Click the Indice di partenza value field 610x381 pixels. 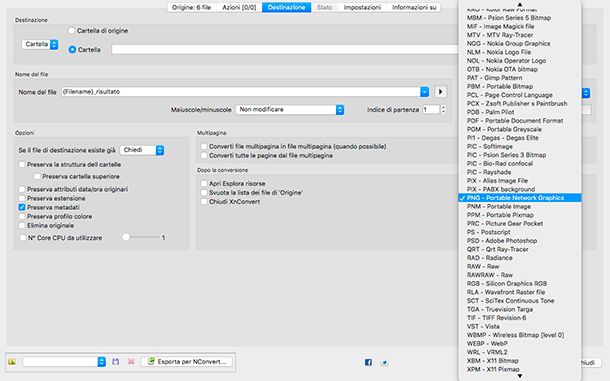(431, 110)
